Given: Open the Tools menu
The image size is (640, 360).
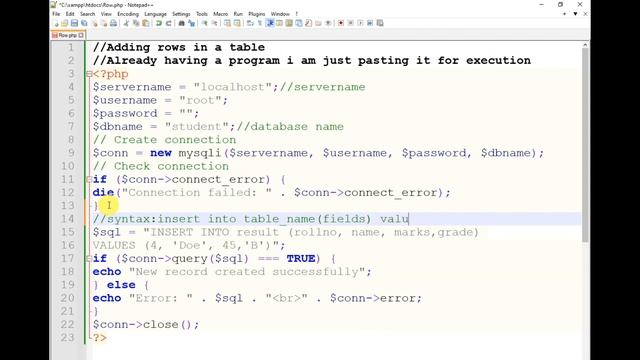Looking at the screenshot, I should [x=202, y=14].
